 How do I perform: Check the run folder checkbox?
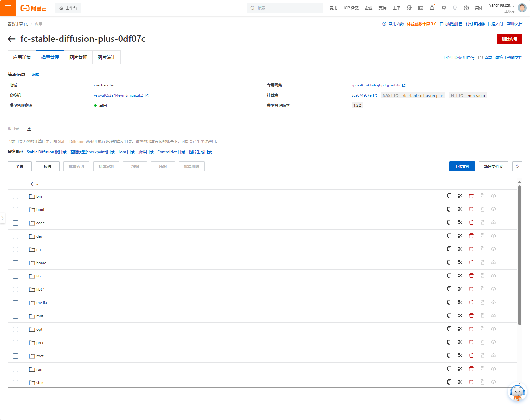pyautogui.click(x=16, y=369)
